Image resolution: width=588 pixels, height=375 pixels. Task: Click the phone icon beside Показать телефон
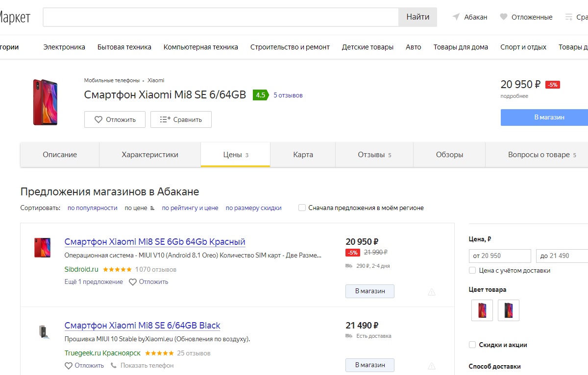pos(114,365)
